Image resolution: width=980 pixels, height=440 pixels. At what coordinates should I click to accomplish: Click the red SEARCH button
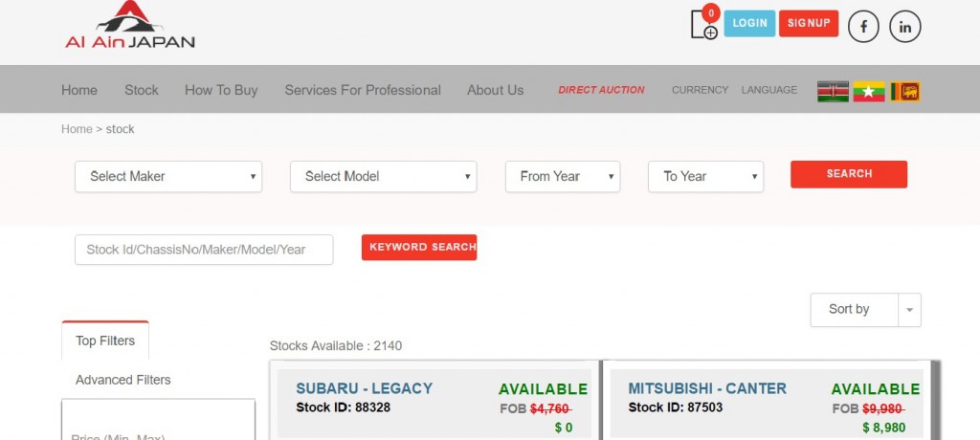[x=849, y=174]
